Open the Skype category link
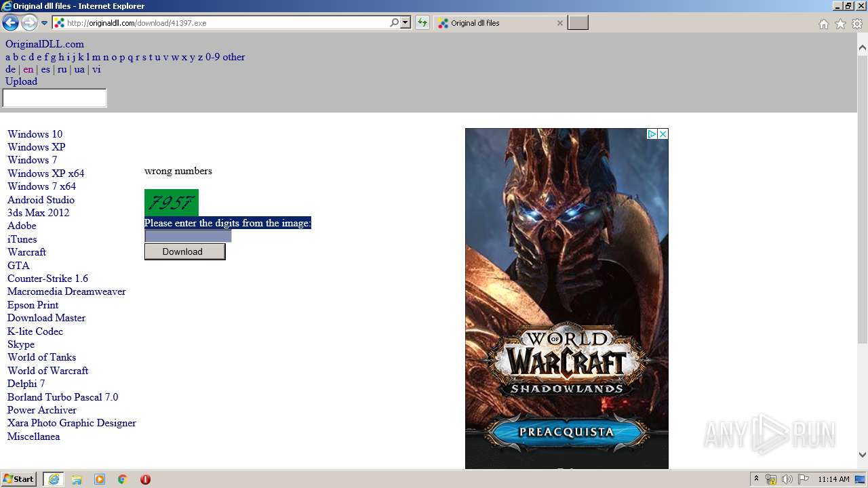The height and width of the screenshot is (488, 868). click(x=21, y=344)
